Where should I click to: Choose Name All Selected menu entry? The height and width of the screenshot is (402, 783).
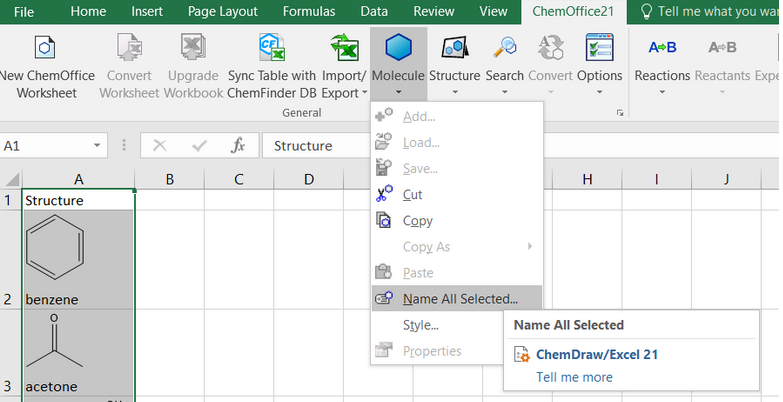(x=457, y=298)
